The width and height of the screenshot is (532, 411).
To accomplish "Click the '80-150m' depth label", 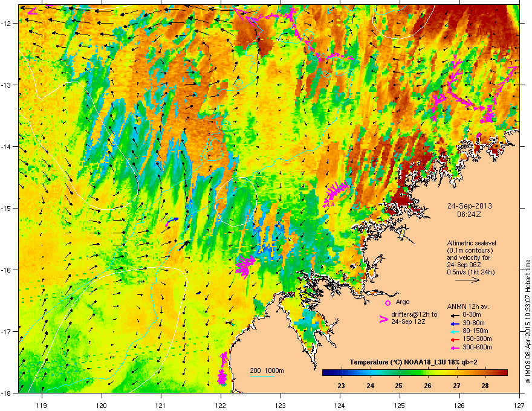I will click(x=475, y=331).
